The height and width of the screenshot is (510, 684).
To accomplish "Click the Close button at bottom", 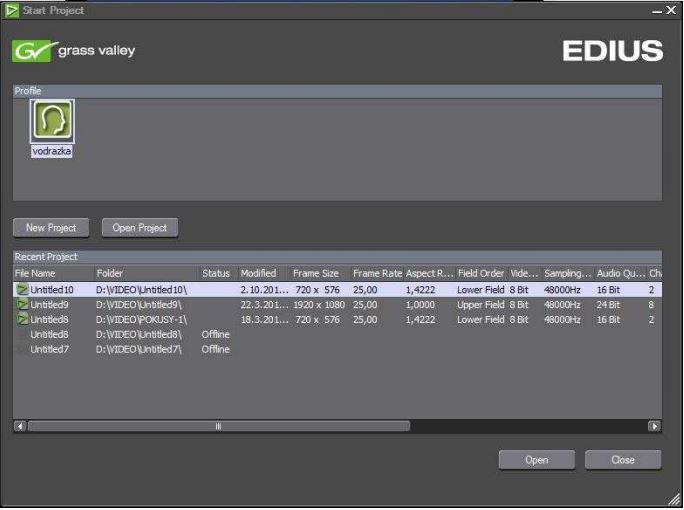I will pos(623,460).
